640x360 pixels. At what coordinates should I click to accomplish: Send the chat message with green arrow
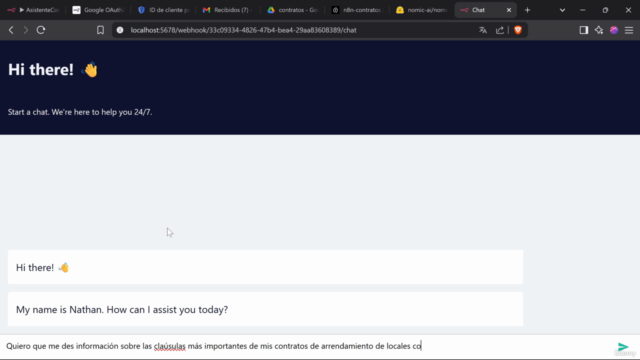click(x=623, y=347)
